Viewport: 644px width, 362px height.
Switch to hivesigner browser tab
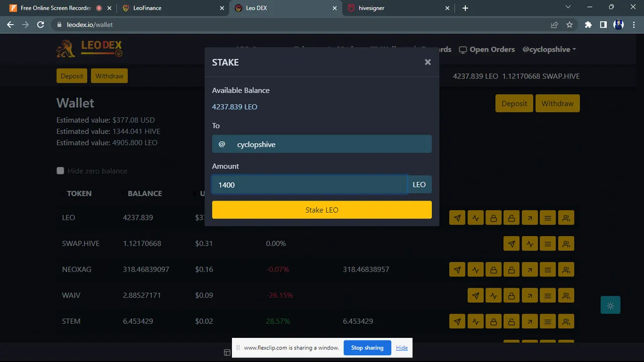pyautogui.click(x=397, y=8)
